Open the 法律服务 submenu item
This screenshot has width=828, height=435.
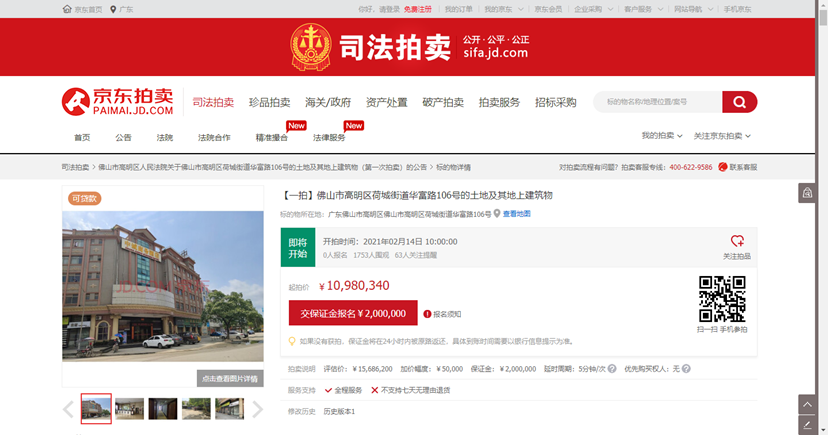[329, 137]
